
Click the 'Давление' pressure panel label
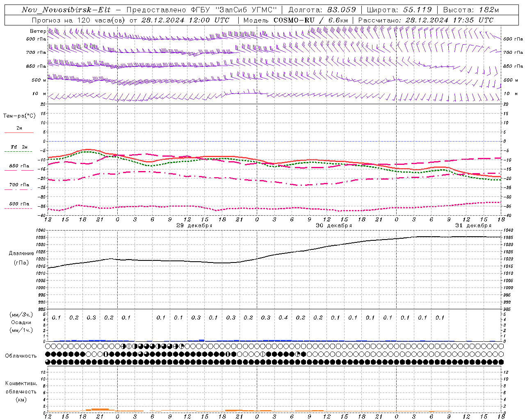pyautogui.click(x=21, y=253)
